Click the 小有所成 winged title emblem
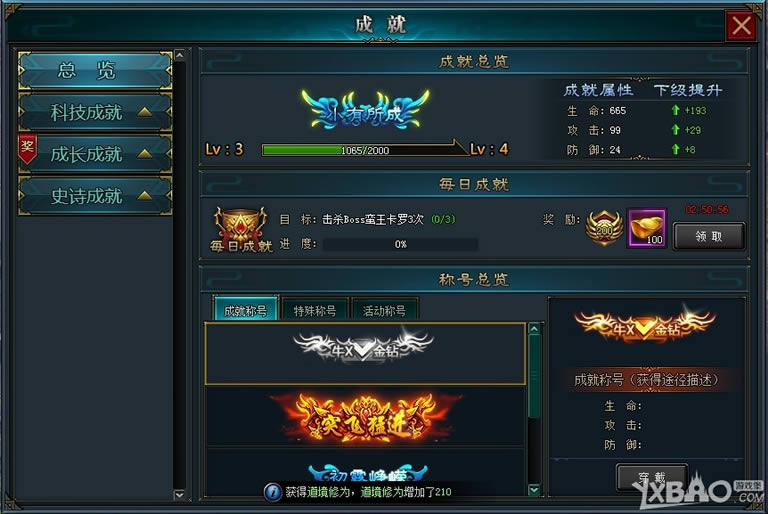The width and height of the screenshot is (768, 514). tap(365, 110)
